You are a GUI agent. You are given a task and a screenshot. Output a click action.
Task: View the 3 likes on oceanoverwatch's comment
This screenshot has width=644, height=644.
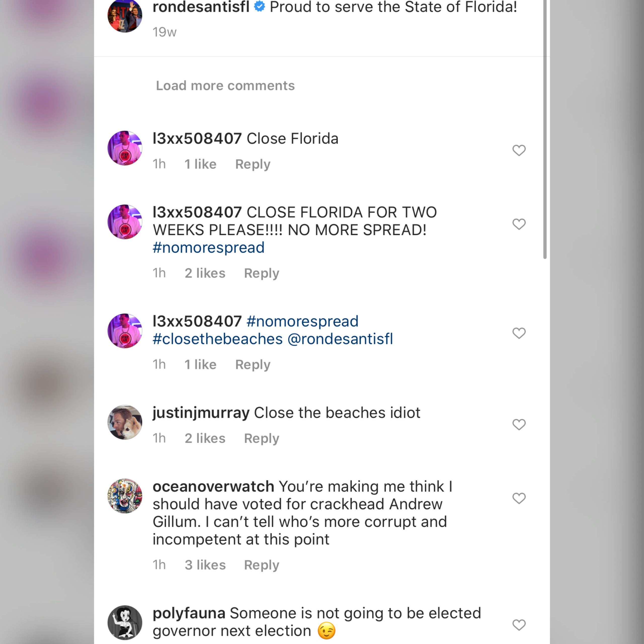[205, 565]
